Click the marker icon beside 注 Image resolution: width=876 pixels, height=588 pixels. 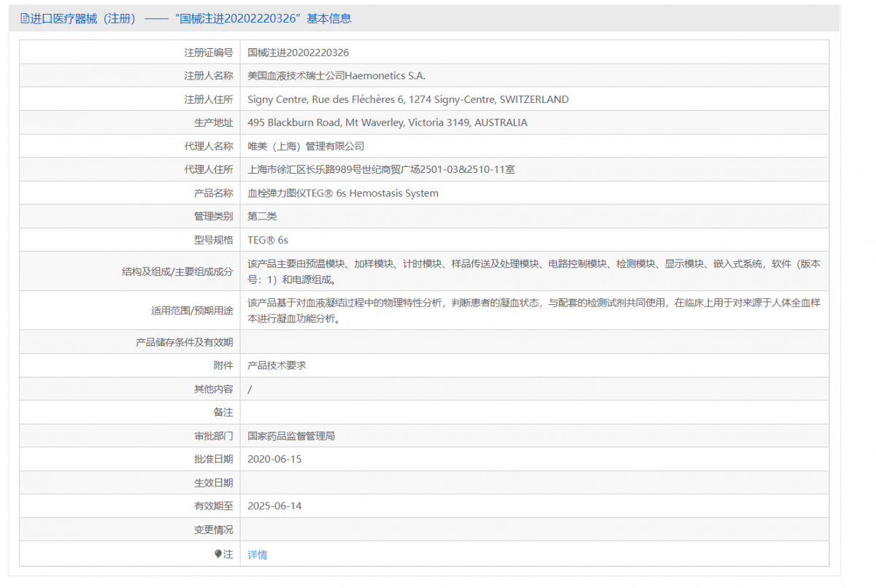218,554
